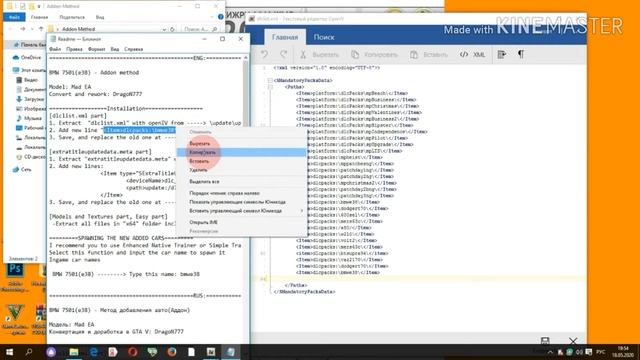The width and height of the screenshot is (640, 360).
Task: Click Вырезать scissors in OpenIV toolbar
Action: coord(320,55)
